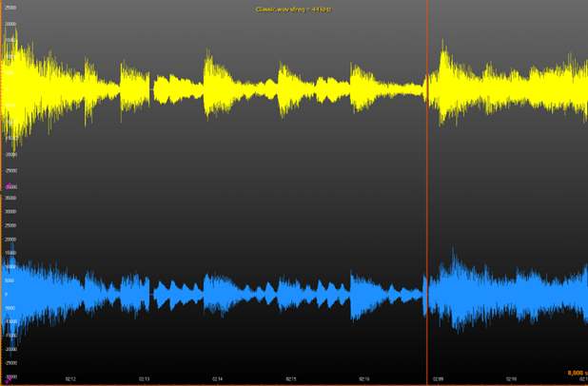Click the magenta marker on the yellow channel axis
This screenshot has width=588, height=386.
tap(9, 186)
